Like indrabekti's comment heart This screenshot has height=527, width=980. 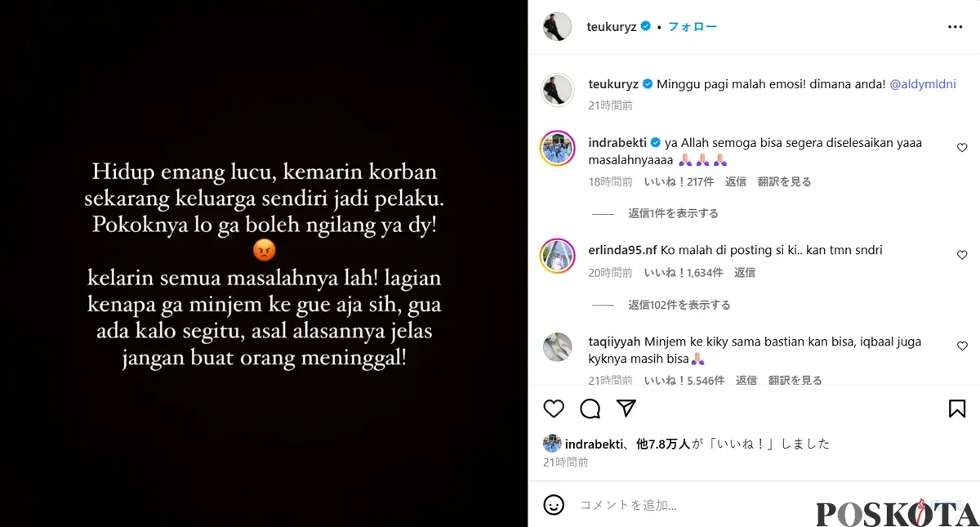[962, 148]
